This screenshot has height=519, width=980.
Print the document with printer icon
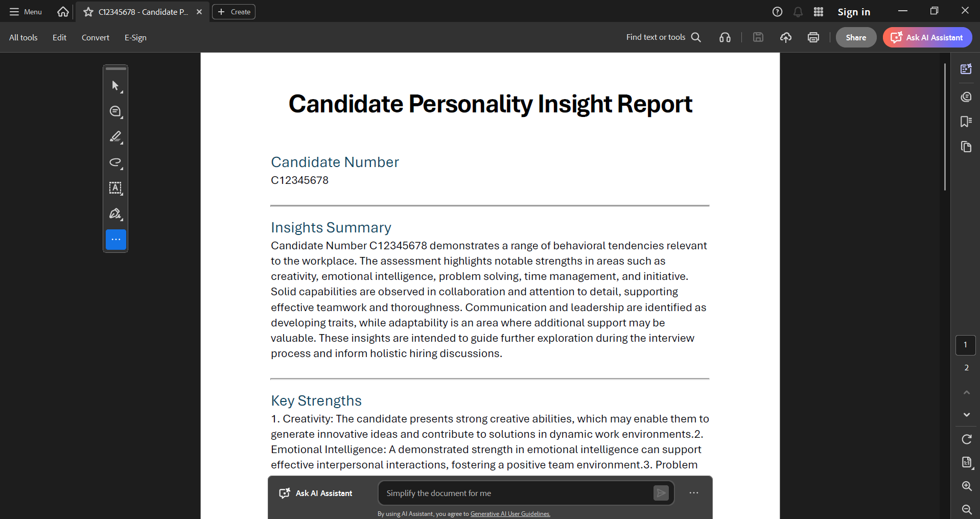tap(813, 37)
